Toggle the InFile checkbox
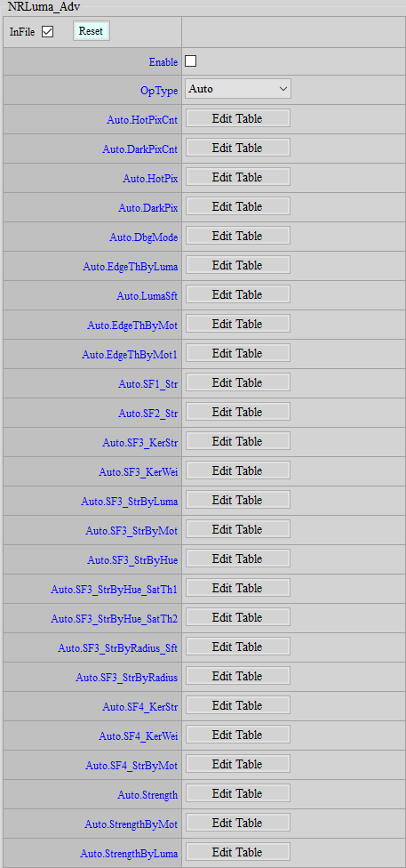 point(48,32)
